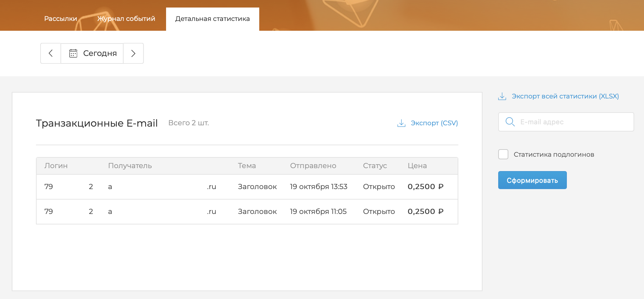Click the magnifier search icon
The image size is (644, 299).
coord(510,122)
